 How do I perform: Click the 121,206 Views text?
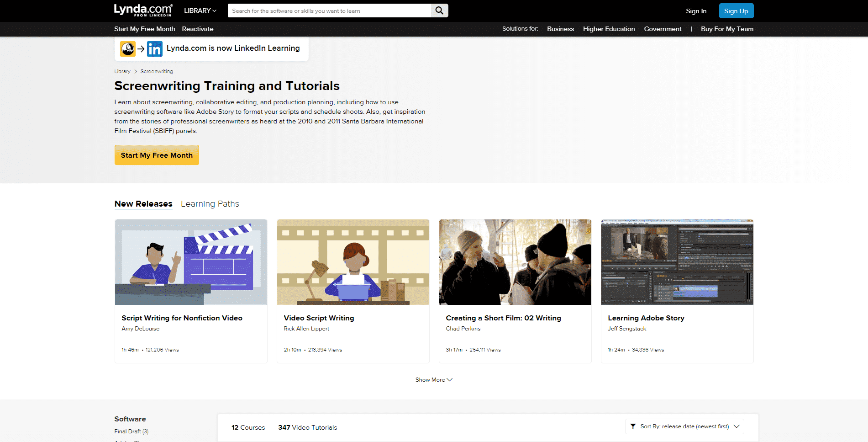(x=162, y=350)
